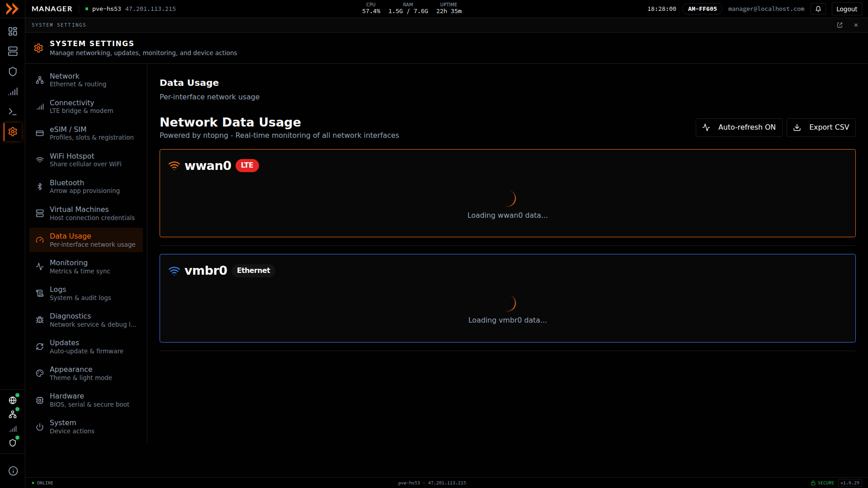Click the LTE badge on wwan0
Viewport: 868px width, 488px height.
click(x=247, y=165)
